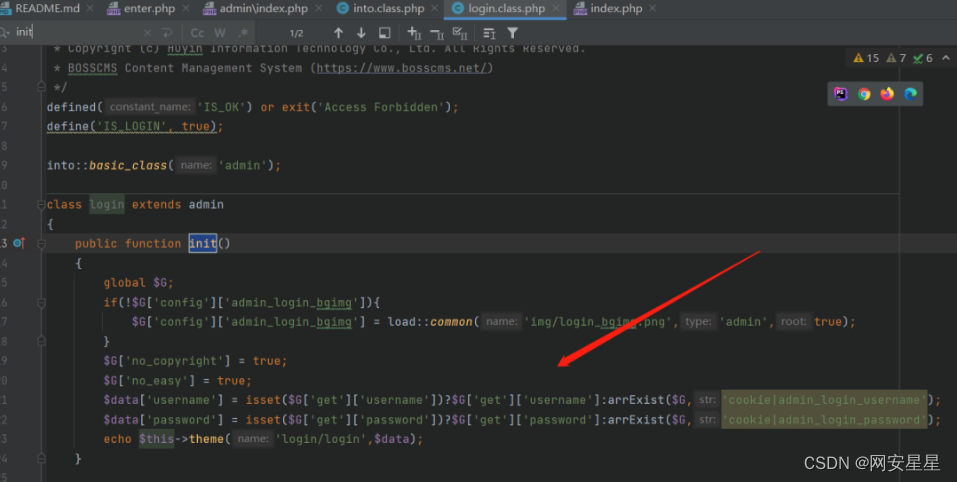Click 'cookie|admin_login_username' string
Image resolution: width=957 pixels, height=482 pixels.
[x=824, y=400]
